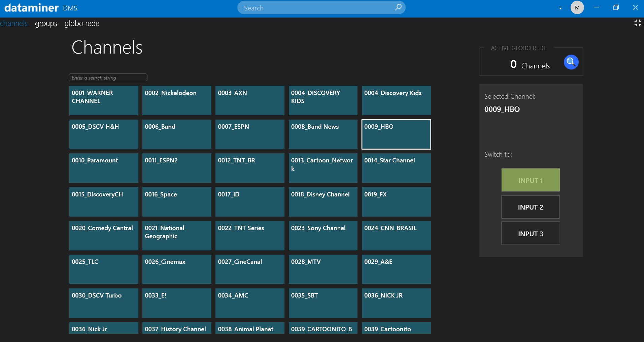Switch selected channel to INPUT 1
The height and width of the screenshot is (342, 644).
(531, 180)
